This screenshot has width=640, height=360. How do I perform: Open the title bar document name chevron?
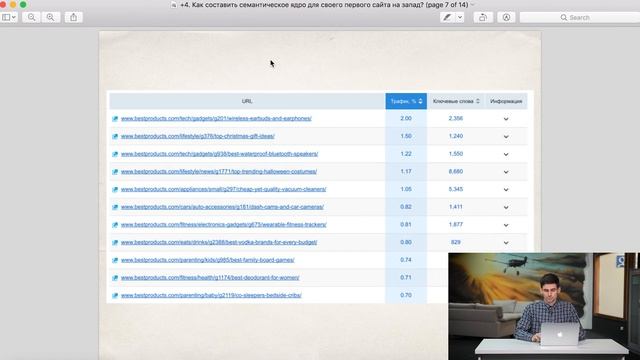[x=472, y=5]
